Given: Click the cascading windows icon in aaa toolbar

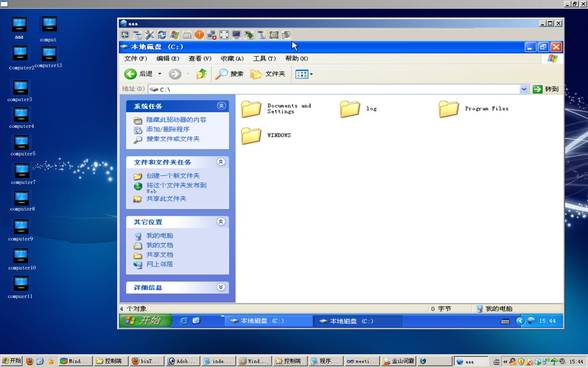Looking at the screenshot, I should click(x=137, y=35).
